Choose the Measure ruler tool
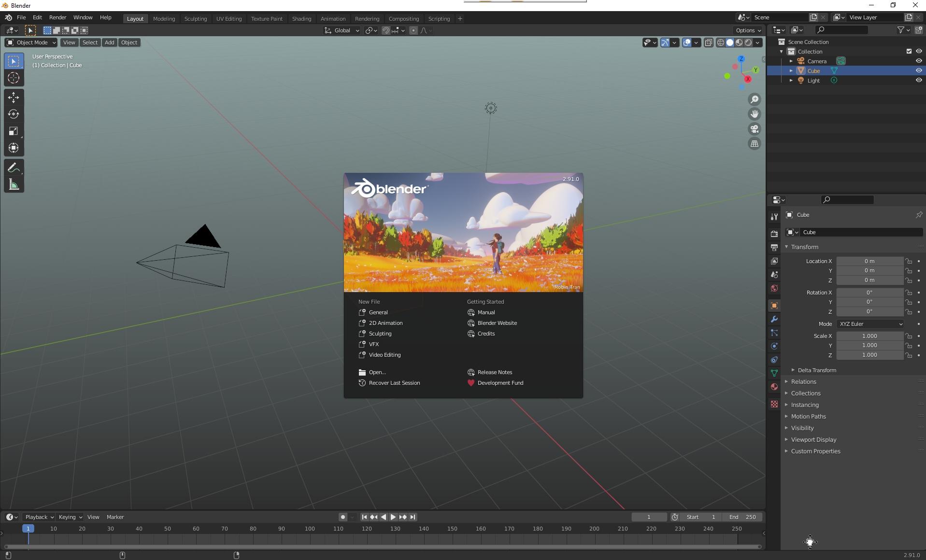This screenshot has width=926, height=560. [x=14, y=185]
